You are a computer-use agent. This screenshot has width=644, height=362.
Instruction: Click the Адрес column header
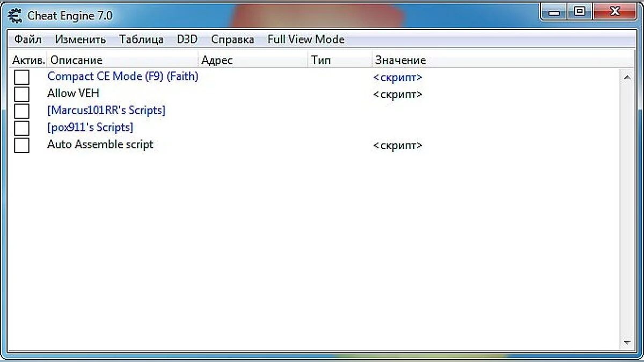pyautogui.click(x=254, y=60)
